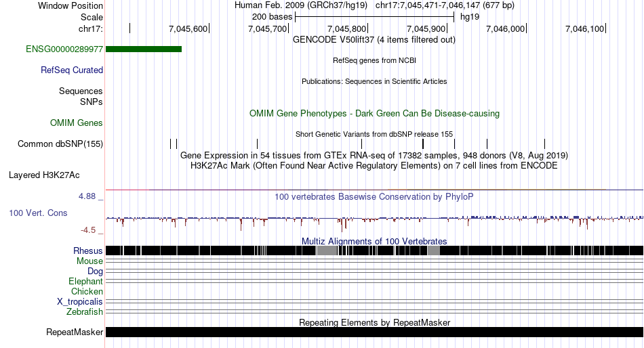Open the Common dbSNP(155) track label
The image size is (644, 348).
(x=60, y=144)
